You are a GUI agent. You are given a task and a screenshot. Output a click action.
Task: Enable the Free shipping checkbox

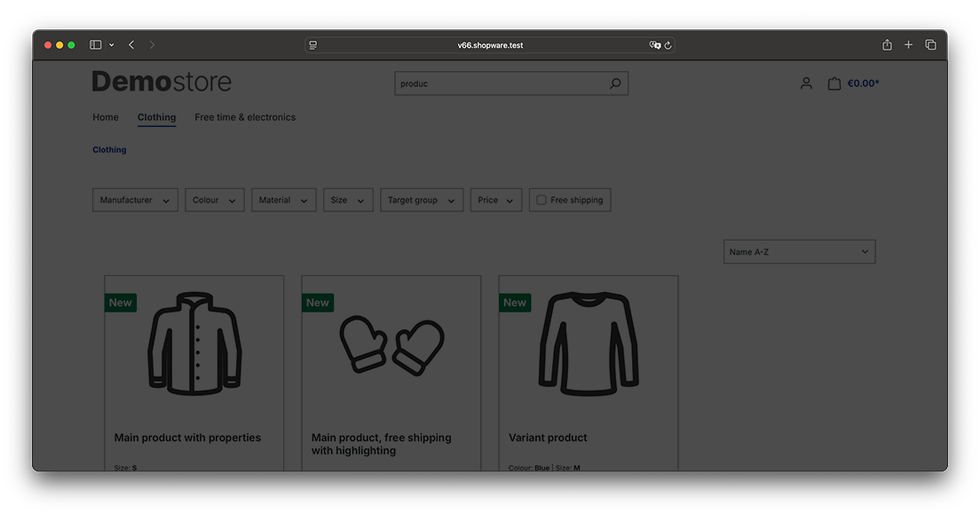coord(541,201)
